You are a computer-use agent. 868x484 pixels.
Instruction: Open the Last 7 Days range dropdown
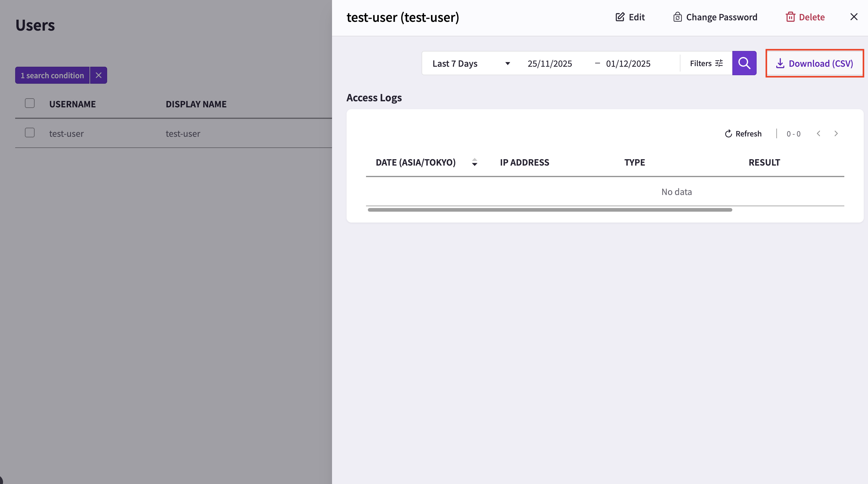pos(471,63)
